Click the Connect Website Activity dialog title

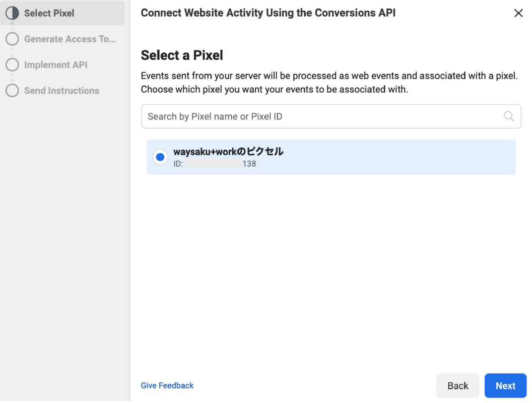[x=268, y=13]
